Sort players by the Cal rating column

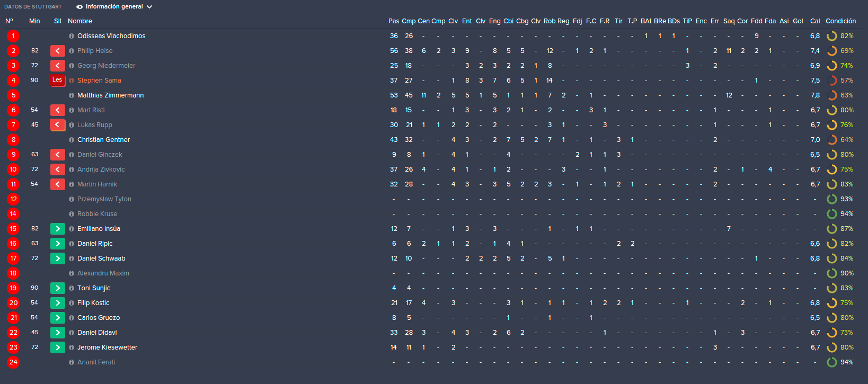[x=815, y=21]
